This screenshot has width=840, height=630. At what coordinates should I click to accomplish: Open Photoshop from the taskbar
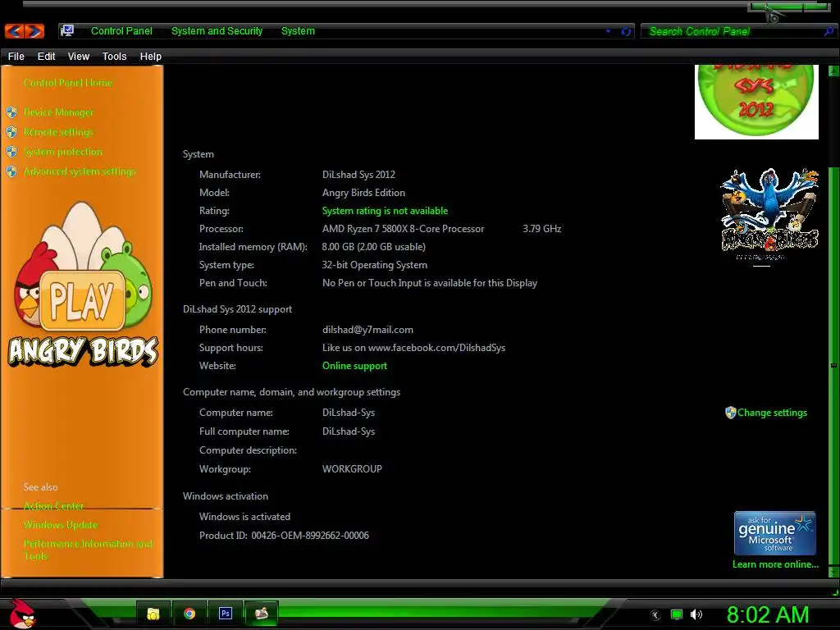225,614
